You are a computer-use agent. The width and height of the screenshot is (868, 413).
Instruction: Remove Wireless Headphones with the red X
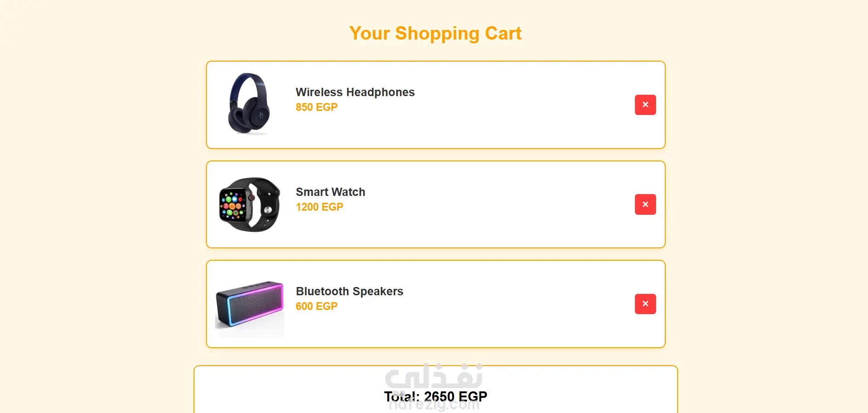(645, 105)
